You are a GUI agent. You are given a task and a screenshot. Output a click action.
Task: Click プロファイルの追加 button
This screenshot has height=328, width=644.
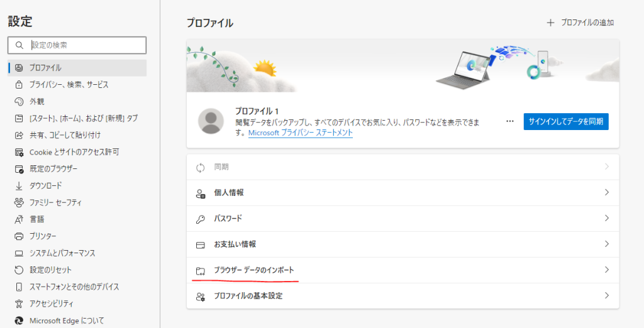580,23
